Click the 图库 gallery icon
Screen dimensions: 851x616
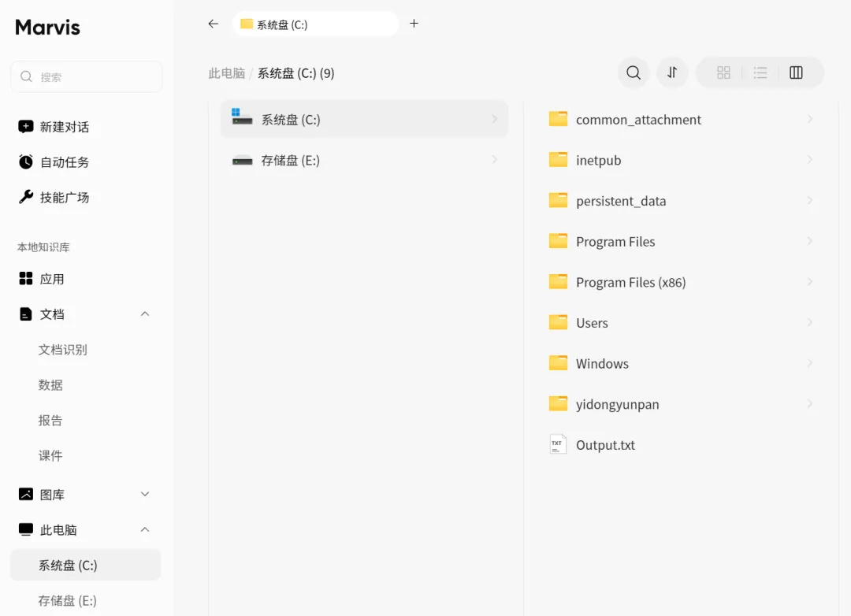[x=25, y=494]
